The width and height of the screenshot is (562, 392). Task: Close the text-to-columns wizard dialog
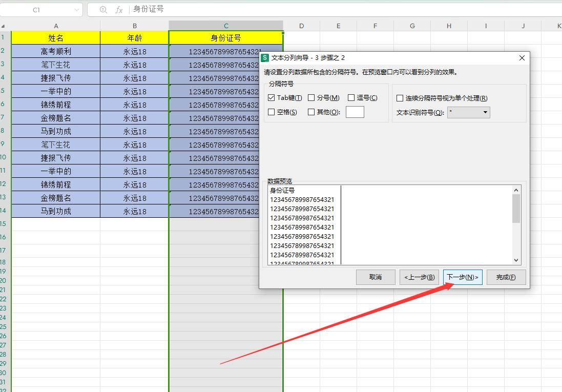coord(522,58)
